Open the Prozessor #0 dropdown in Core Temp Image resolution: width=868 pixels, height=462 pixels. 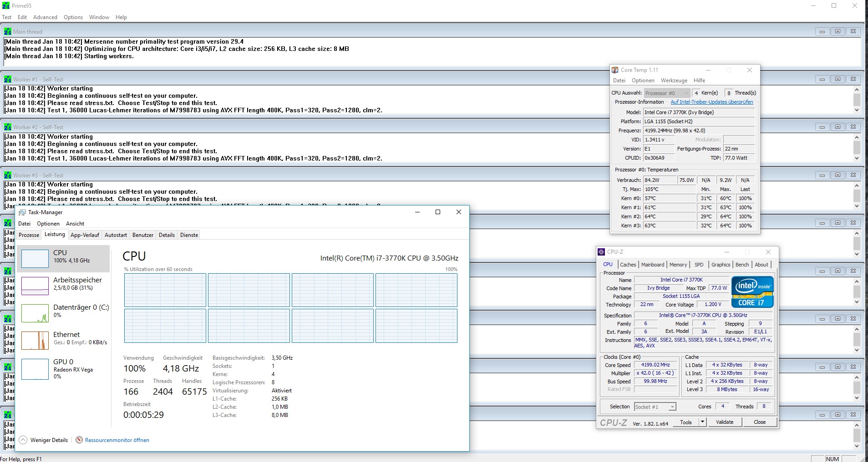[667, 93]
